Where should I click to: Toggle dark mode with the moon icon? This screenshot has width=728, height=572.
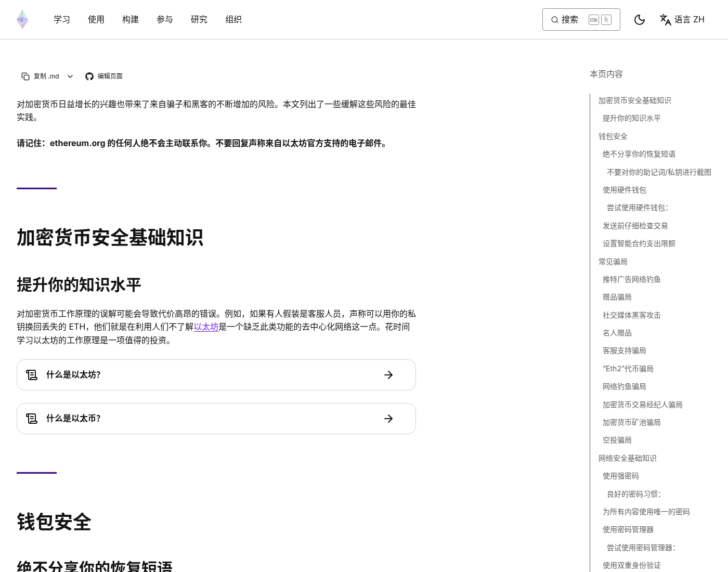(x=640, y=20)
